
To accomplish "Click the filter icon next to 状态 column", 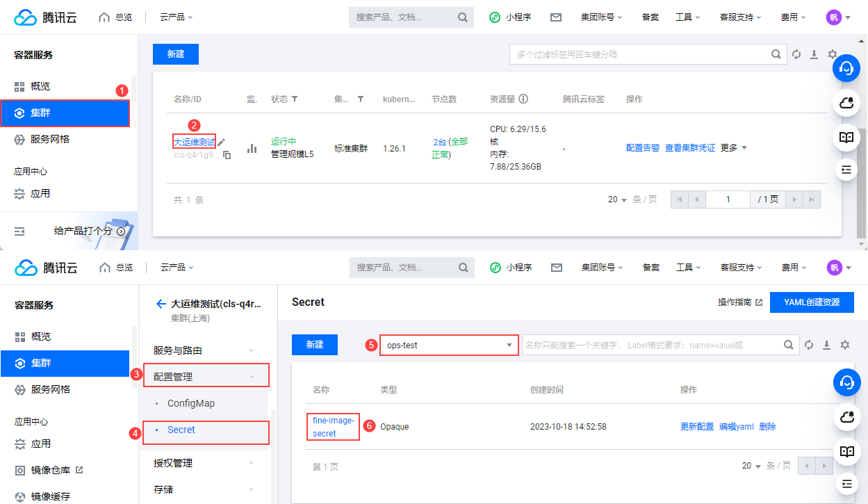I will (295, 99).
